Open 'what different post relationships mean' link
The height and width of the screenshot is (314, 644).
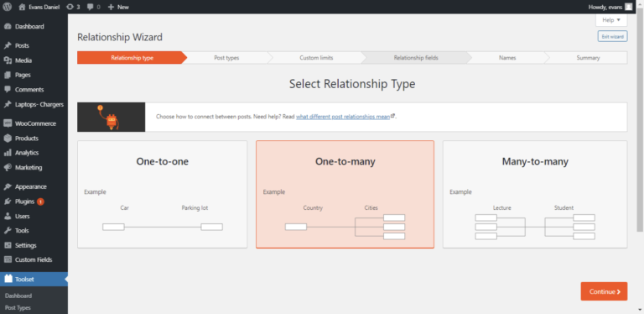tap(343, 117)
